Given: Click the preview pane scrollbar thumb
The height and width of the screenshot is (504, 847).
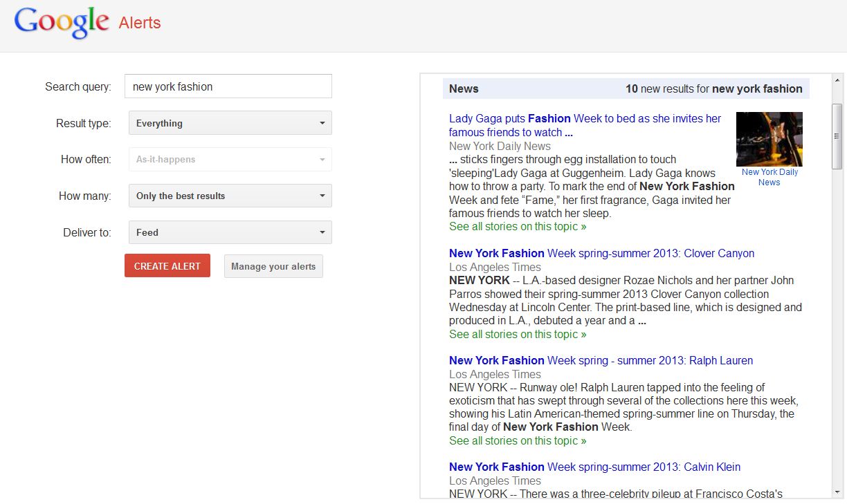Looking at the screenshot, I should tap(837, 136).
